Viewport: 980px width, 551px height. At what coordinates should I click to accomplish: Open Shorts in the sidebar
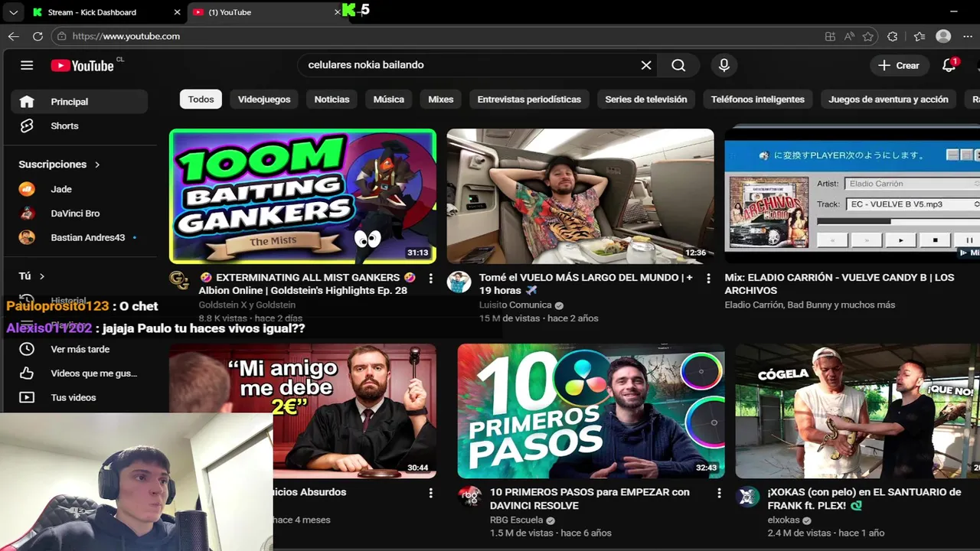(x=79, y=126)
